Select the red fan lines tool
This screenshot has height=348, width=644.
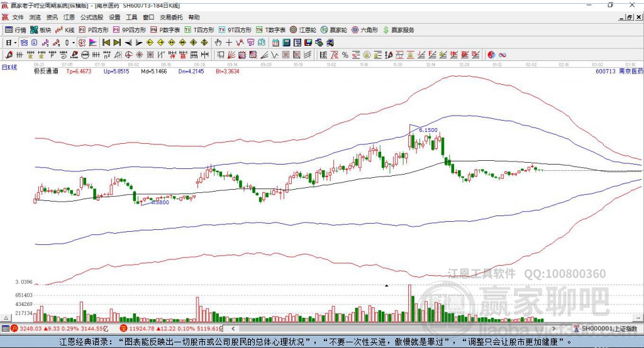coord(231,55)
